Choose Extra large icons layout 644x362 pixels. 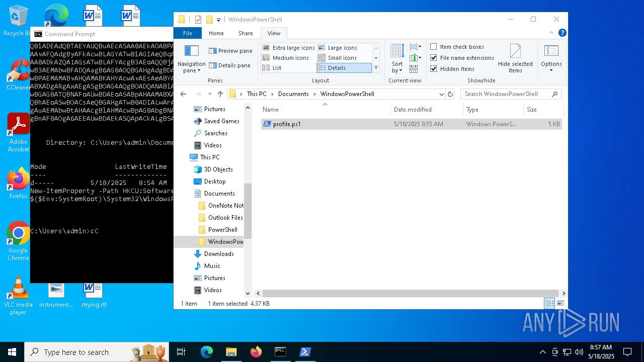[x=288, y=48]
